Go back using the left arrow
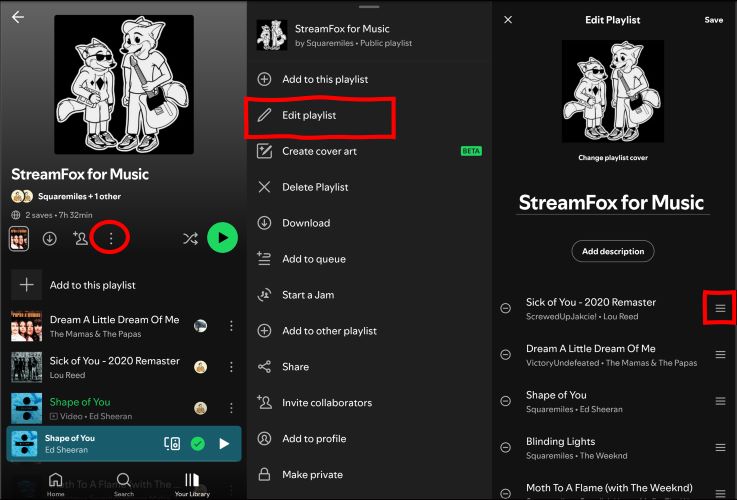 pyautogui.click(x=18, y=17)
